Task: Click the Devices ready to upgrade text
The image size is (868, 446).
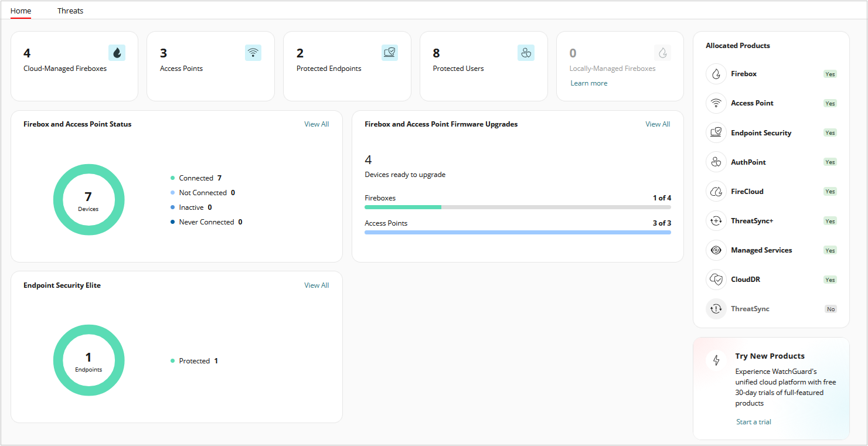Action: (x=405, y=175)
